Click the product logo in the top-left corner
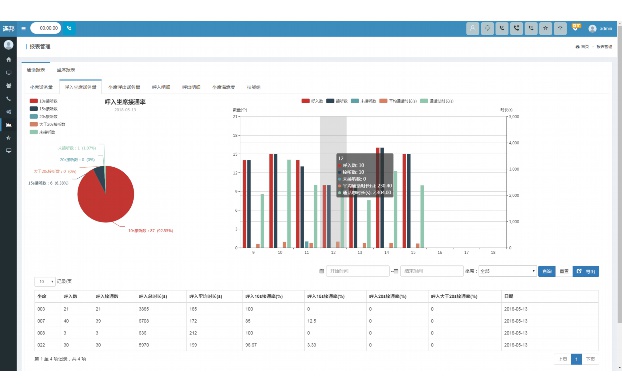Viewport: 622px width, 392px height. pos(8,29)
